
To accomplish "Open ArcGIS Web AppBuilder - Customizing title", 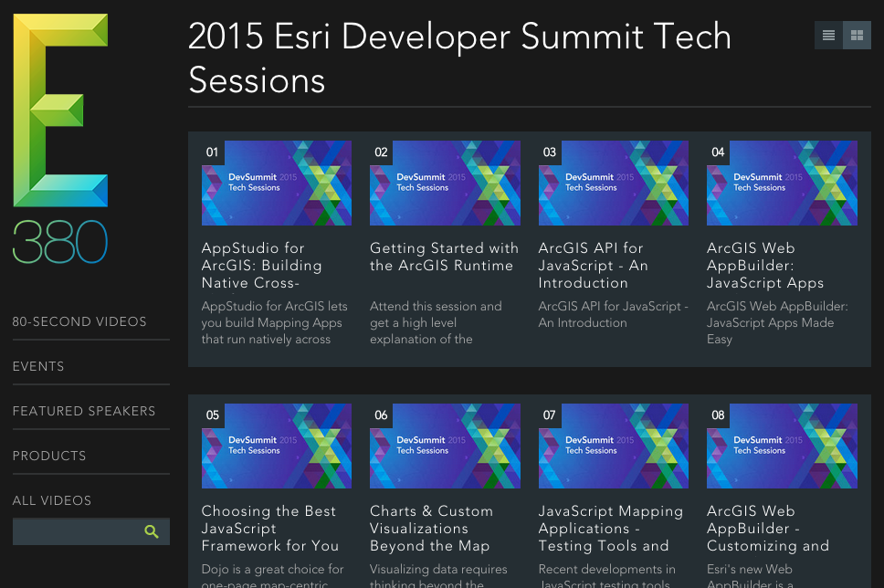I will tap(768, 529).
